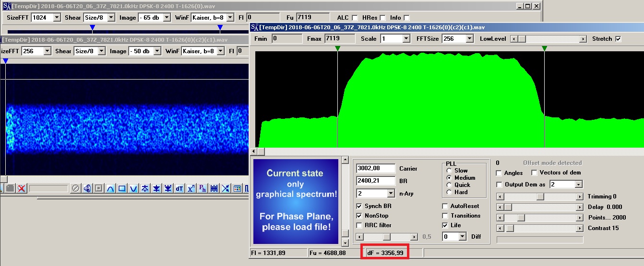Viewport: 644px width, 266px height.
Task: Disable the Synch BR checkbox
Action: tap(359, 206)
